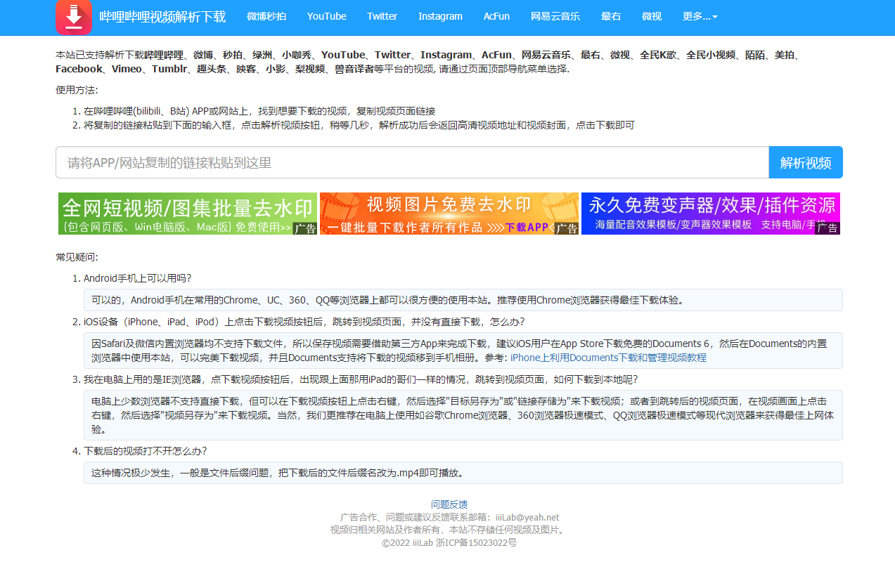Click the 浙ICP备15023022号 footer text
Image resolution: width=895 pixels, height=588 pixels.
(x=476, y=543)
